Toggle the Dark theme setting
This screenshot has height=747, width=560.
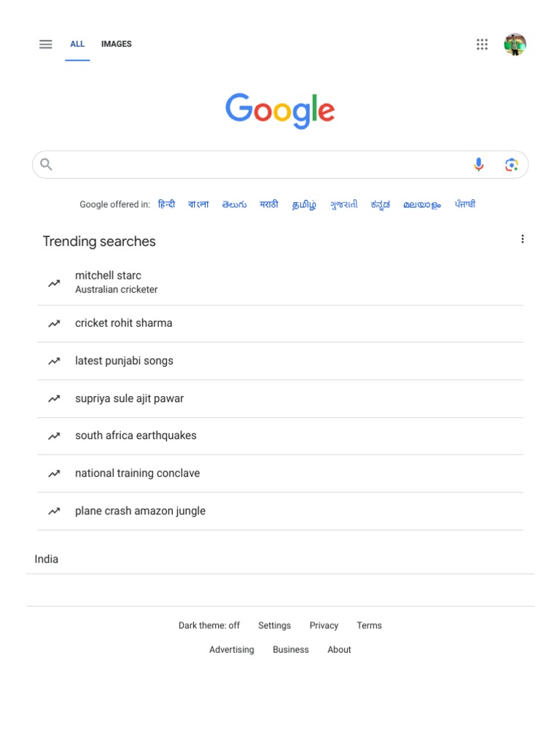[209, 626]
